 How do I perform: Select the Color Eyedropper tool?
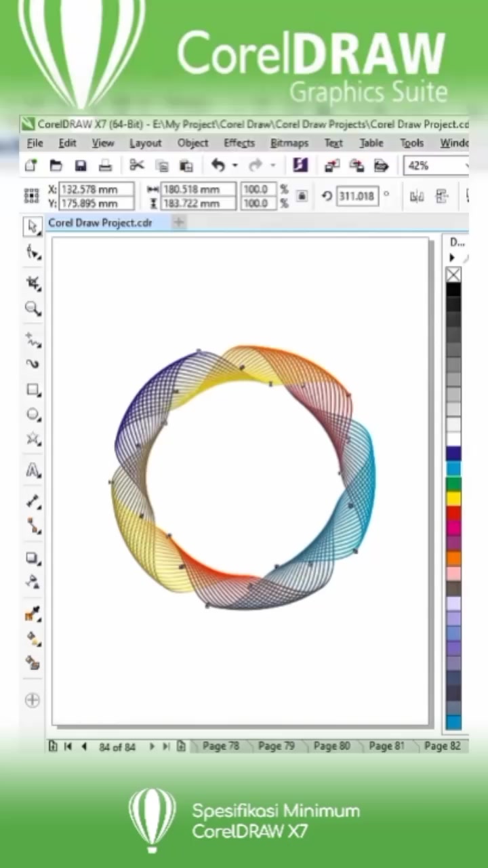click(32, 614)
